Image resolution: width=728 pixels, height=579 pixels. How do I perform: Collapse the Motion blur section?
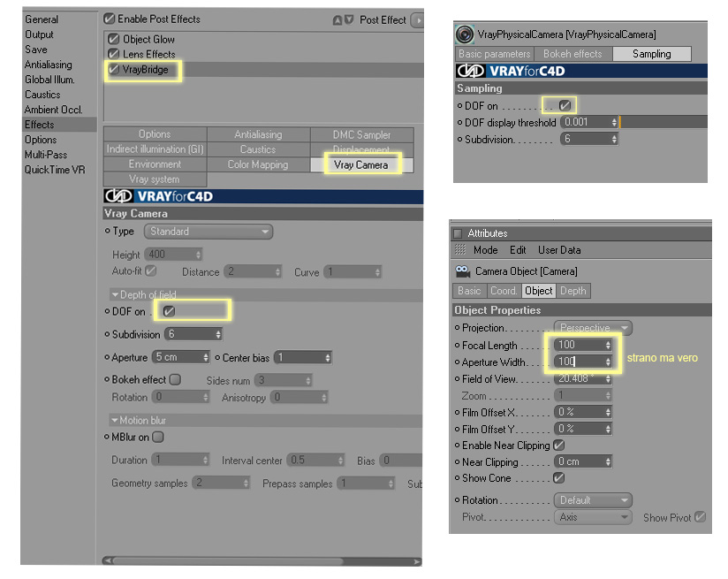[x=114, y=420]
